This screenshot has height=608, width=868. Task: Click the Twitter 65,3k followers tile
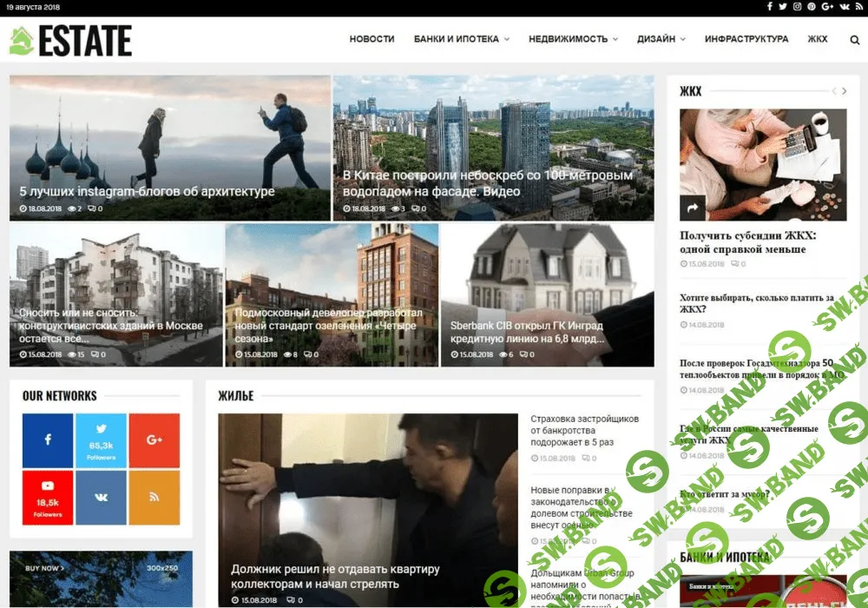pos(101,440)
